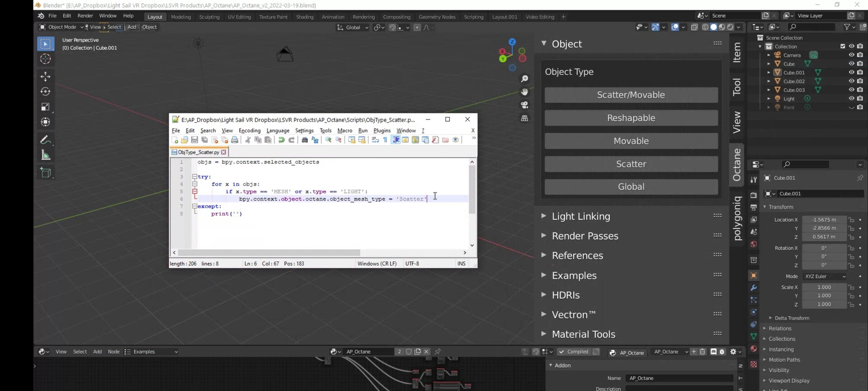The height and width of the screenshot is (391, 868).
Task: Click the Movable object type button
Action: point(631,141)
